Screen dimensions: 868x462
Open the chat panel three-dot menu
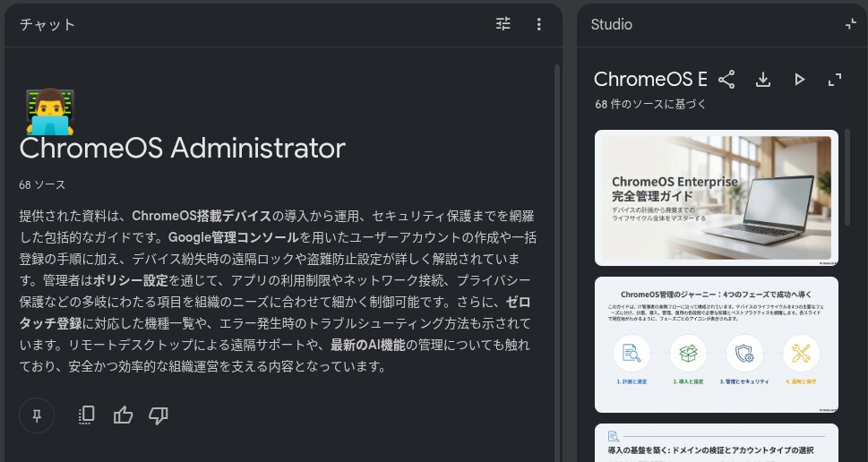[x=538, y=24]
